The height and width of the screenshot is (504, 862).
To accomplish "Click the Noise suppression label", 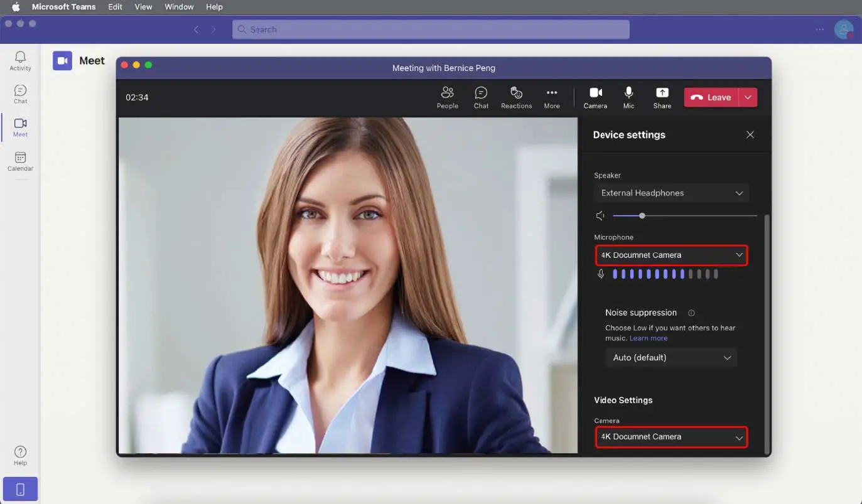I will pos(641,313).
